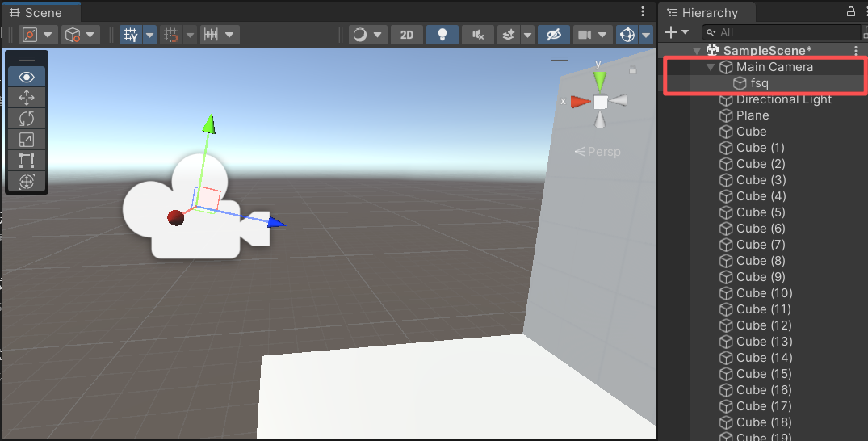The width and height of the screenshot is (868, 441).
Task: Select the combined Transform tool
Action: tap(27, 182)
